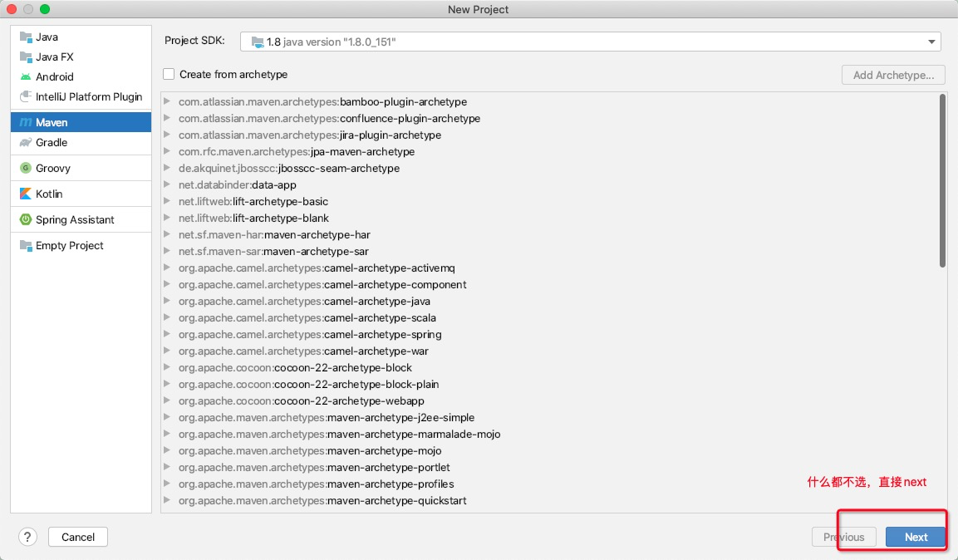Screen dimensions: 958x560
Task: Click the Android robot icon
Action: coord(26,77)
